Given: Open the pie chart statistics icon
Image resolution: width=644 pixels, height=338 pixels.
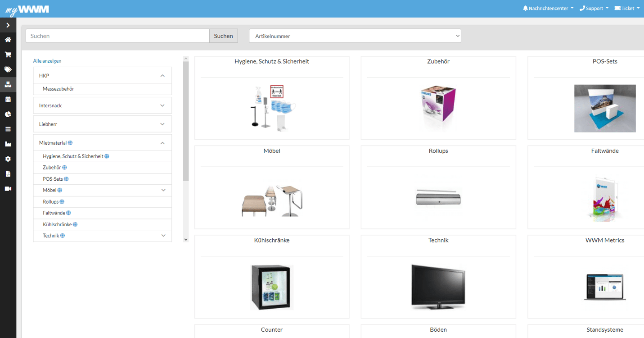Looking at the screenshot, I should pos(8,114).
